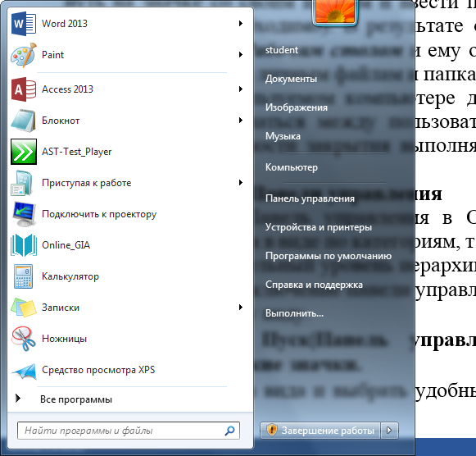Expand the Word 2013 jump list arrow
The height and width of the screenshot is (456, 476).
tap(241, 24)
